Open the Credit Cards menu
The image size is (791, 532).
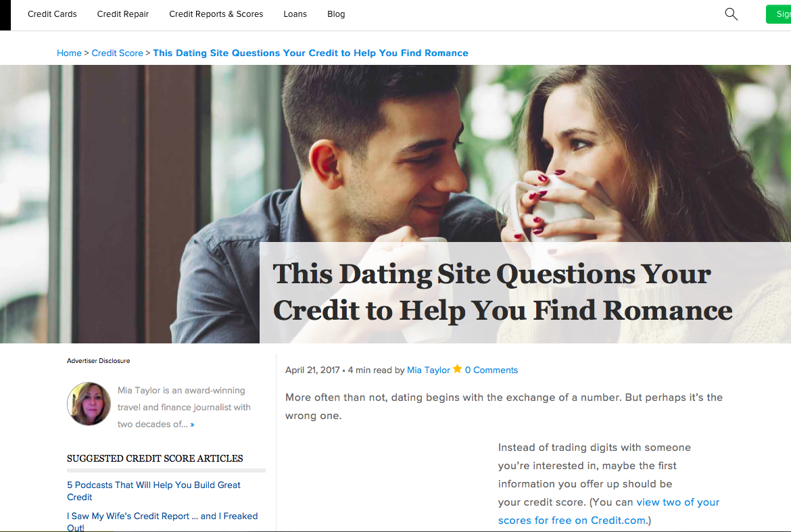[x=52, y=14]
